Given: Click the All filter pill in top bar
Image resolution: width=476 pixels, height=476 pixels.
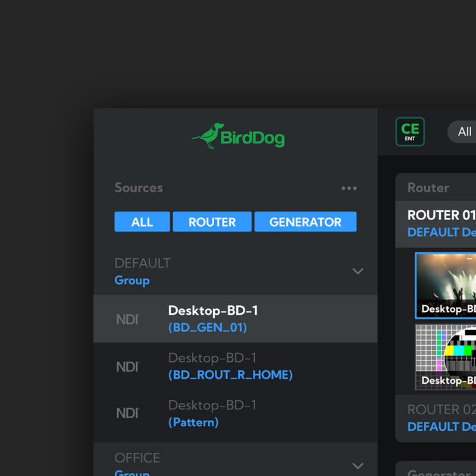Looking at the screenshot, I should (462, 131).
